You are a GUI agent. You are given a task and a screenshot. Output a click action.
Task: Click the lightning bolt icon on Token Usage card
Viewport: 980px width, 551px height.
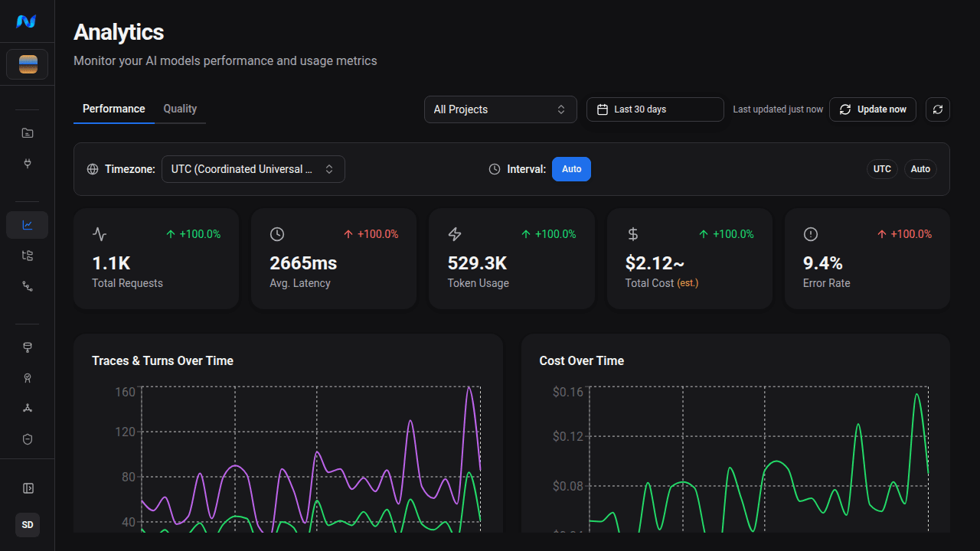455,234
